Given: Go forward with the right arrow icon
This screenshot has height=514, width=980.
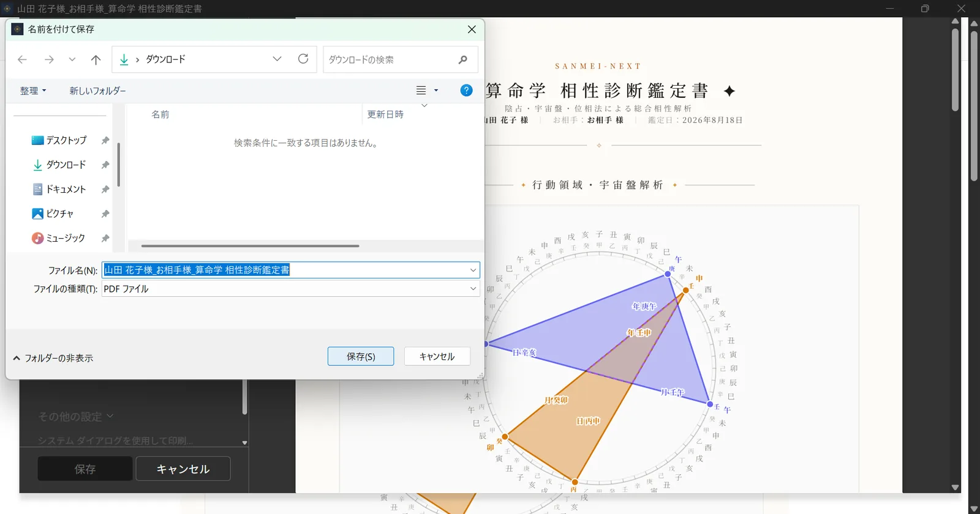Looking at the screenshot, I should [x=49, y=59].
